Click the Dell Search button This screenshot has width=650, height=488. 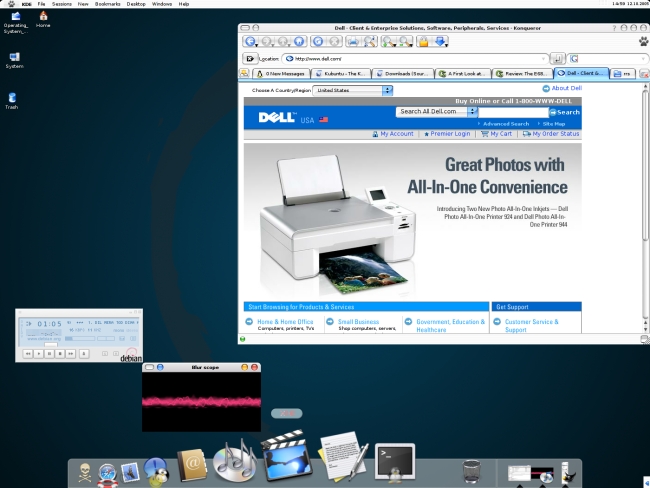(x=565, y=112)
